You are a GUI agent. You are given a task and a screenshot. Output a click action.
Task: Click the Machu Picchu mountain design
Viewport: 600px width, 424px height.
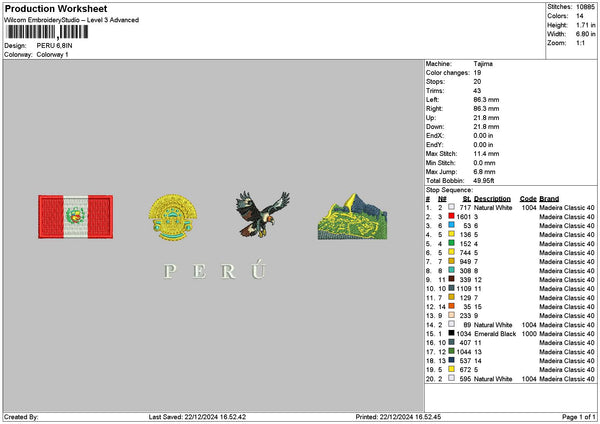click(x=352, y=217)
